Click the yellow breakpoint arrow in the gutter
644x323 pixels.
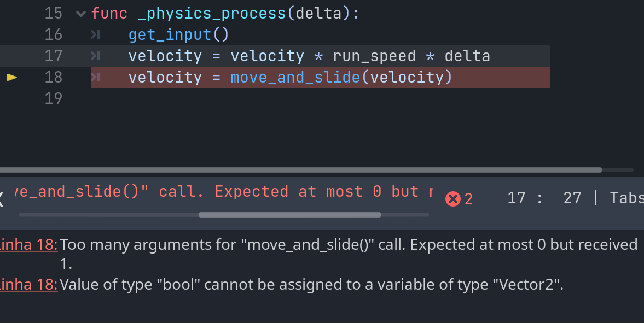11,78
